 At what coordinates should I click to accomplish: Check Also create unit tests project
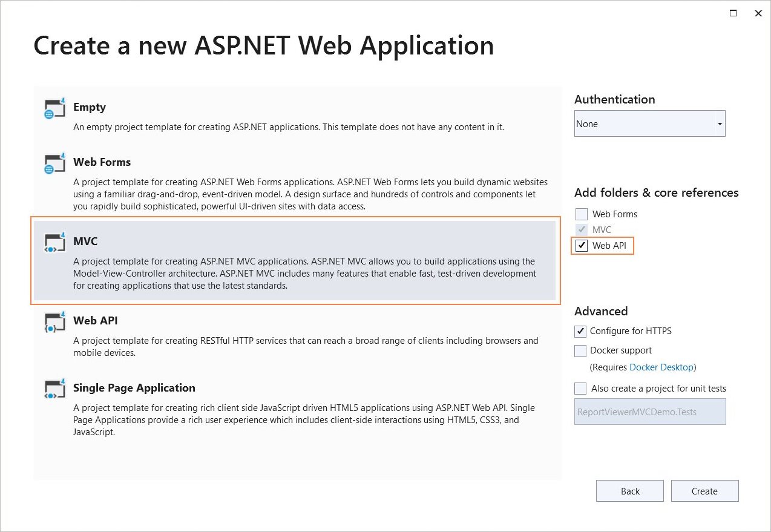tap(580, 389)
